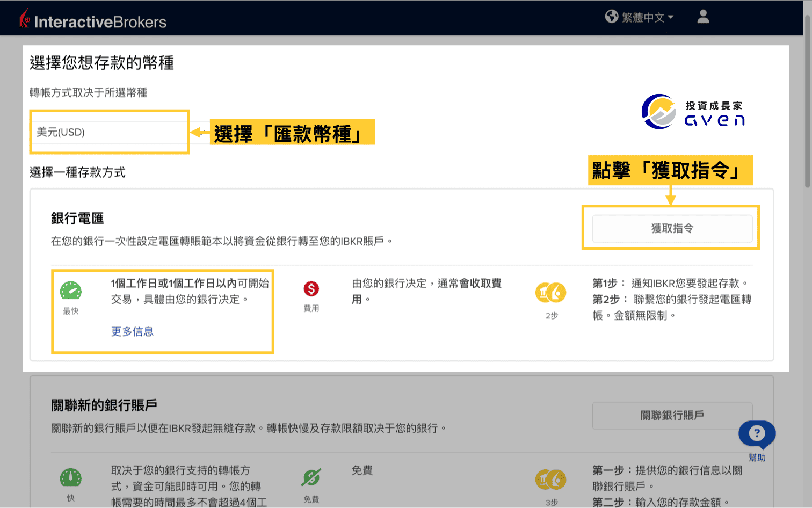Open the user profile person icon

[703, 17]
